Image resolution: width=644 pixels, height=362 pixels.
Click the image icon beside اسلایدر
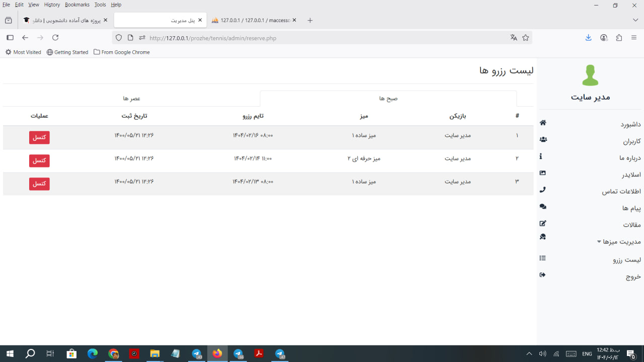[x=542, y=173]
